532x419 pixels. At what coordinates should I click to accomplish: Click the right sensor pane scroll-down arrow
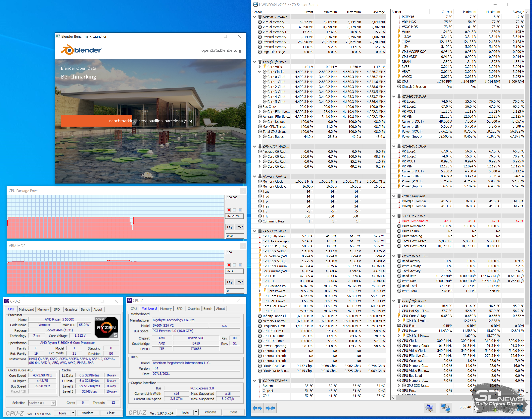[x=527, y=392]
